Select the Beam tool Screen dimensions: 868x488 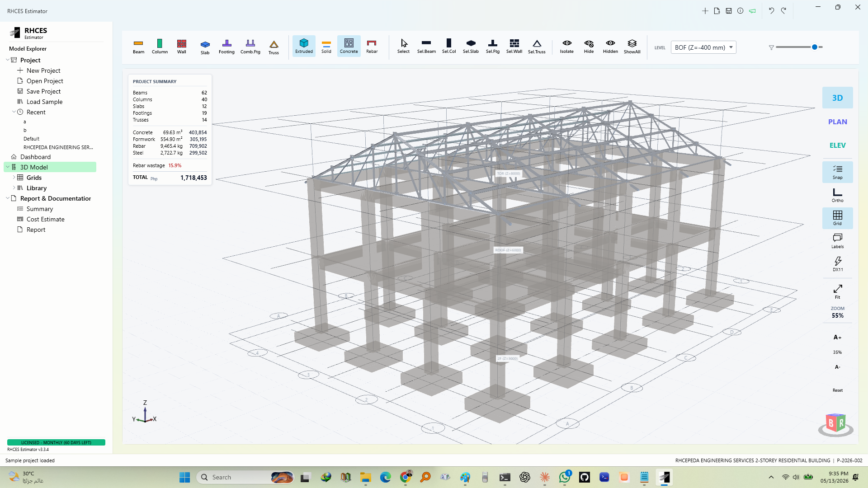(x=138, y=47)
